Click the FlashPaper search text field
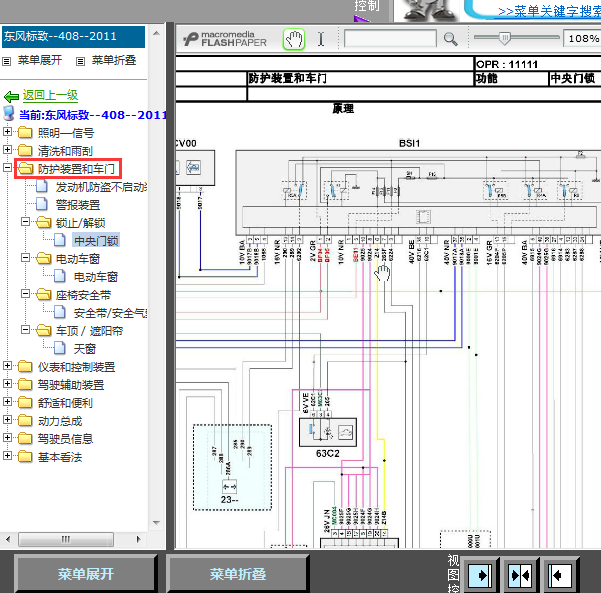Viewport: 601px width, 593px height. click(x=390, y=39)
